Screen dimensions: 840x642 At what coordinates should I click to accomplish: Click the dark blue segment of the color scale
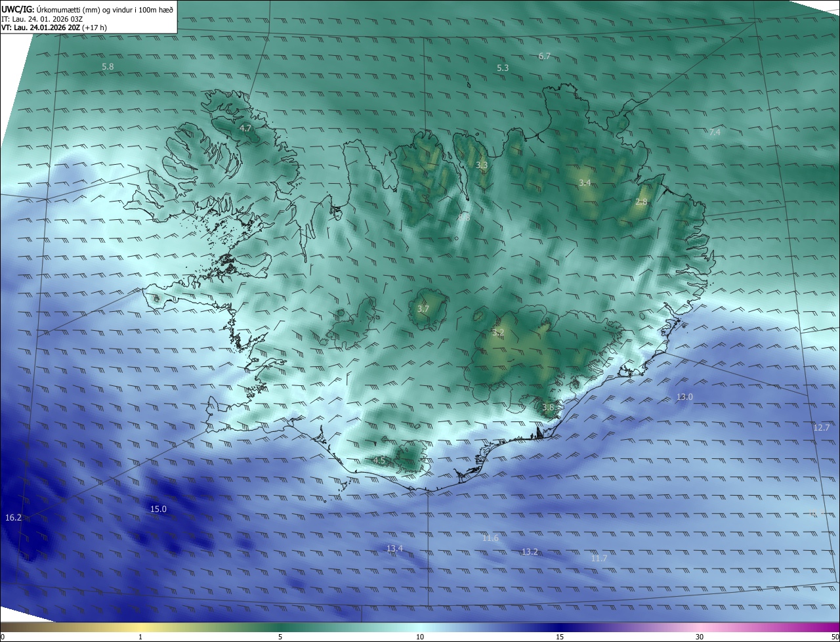coord(560,627)
